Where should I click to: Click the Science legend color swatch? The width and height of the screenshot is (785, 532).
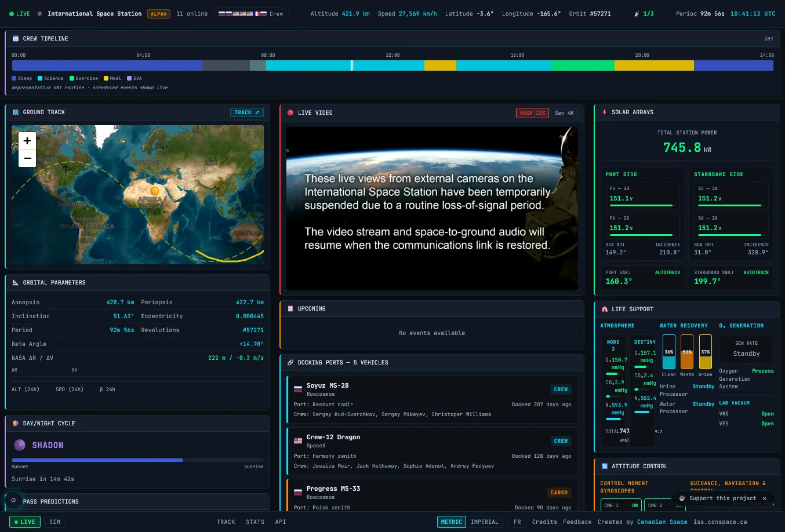[x=40, y=78]
